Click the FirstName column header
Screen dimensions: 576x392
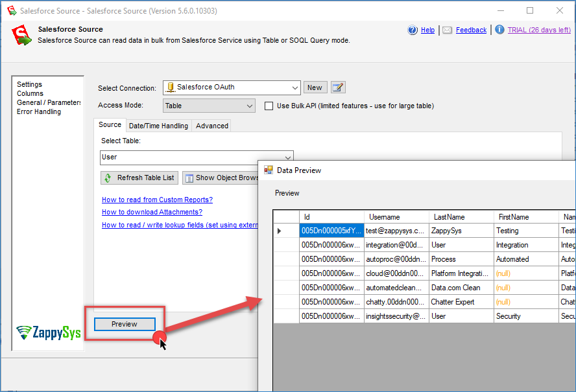coord(526,217)
